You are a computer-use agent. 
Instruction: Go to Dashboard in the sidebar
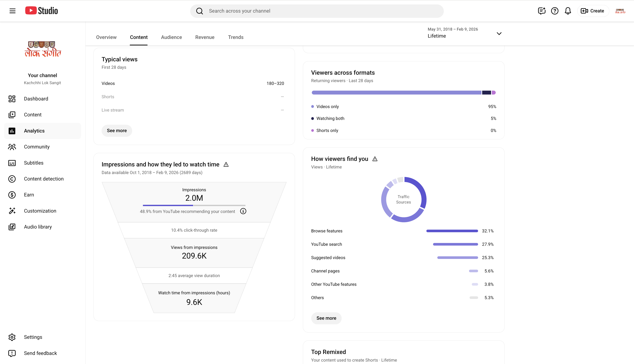[42, 99]
